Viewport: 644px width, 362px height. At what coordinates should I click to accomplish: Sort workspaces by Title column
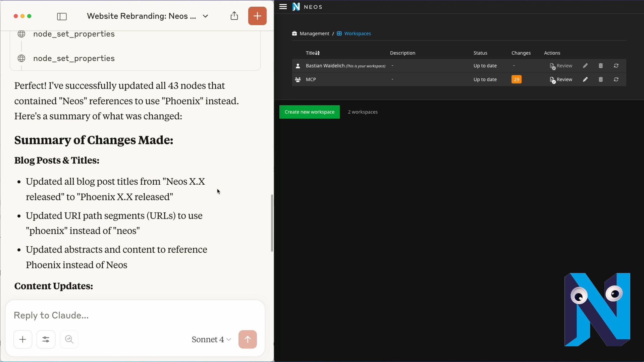coord(313,53)
